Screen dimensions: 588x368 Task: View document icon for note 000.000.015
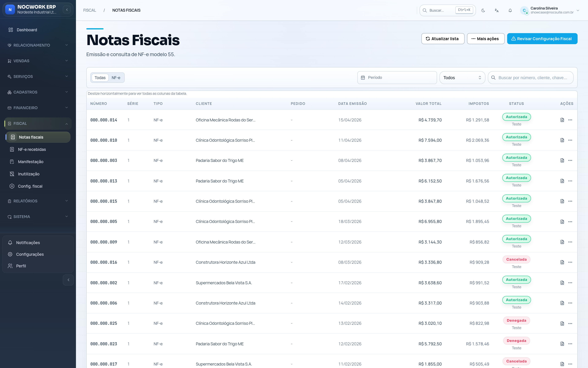pos(562,201)
